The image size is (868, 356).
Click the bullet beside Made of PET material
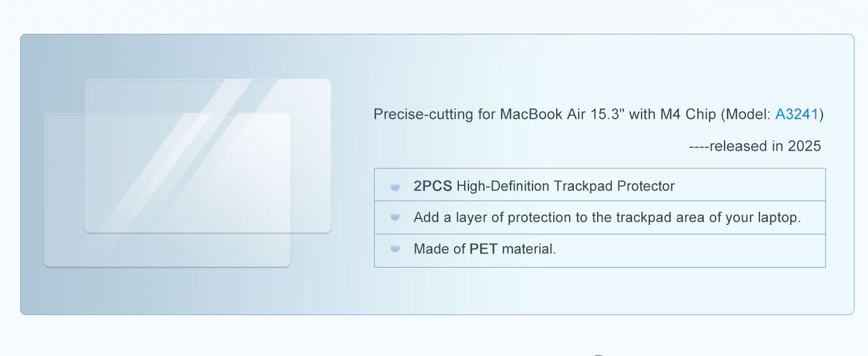pos(395,249)
